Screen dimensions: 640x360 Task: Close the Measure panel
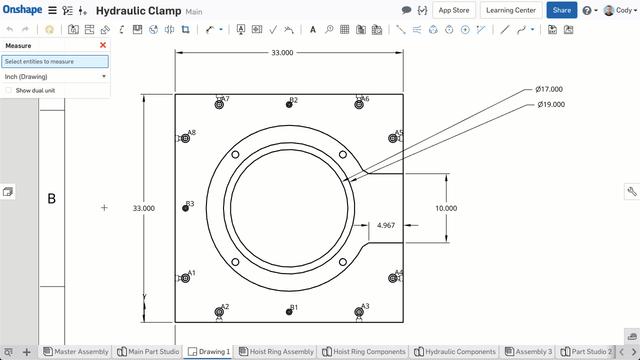click(103, 45)
